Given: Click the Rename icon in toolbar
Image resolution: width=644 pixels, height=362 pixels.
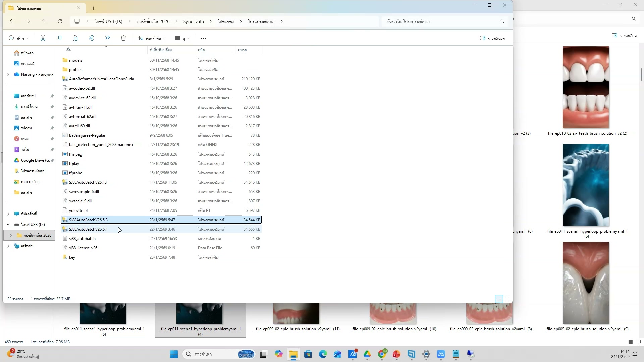Looking at the screenshot, I should coord(91,38).
